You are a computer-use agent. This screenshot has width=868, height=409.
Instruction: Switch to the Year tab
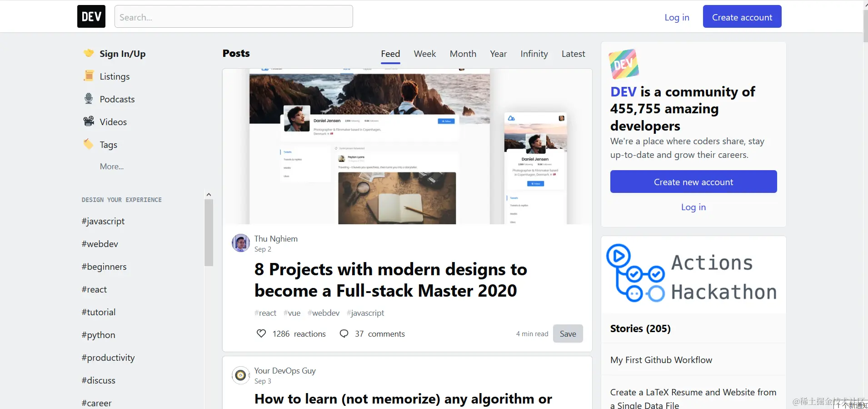tap(499, 54)
